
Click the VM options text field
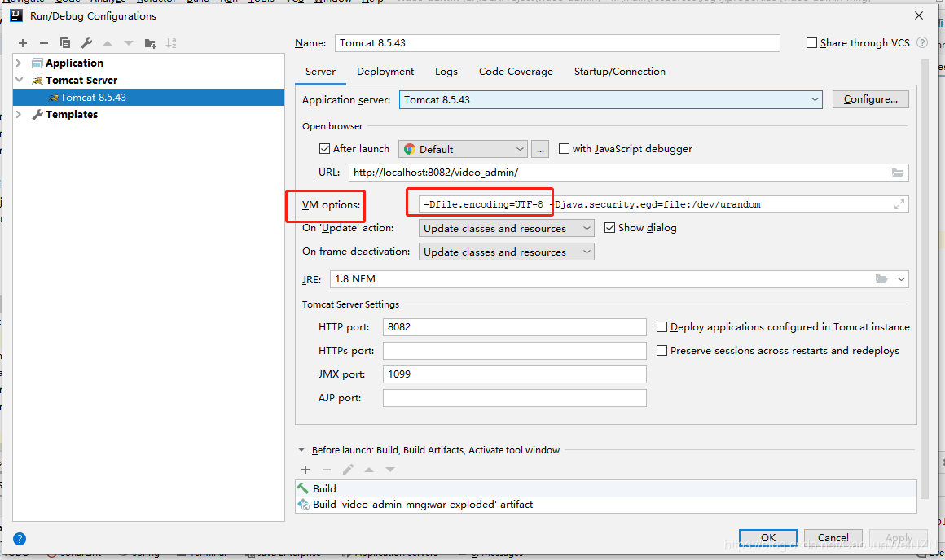tap(663, 205)
